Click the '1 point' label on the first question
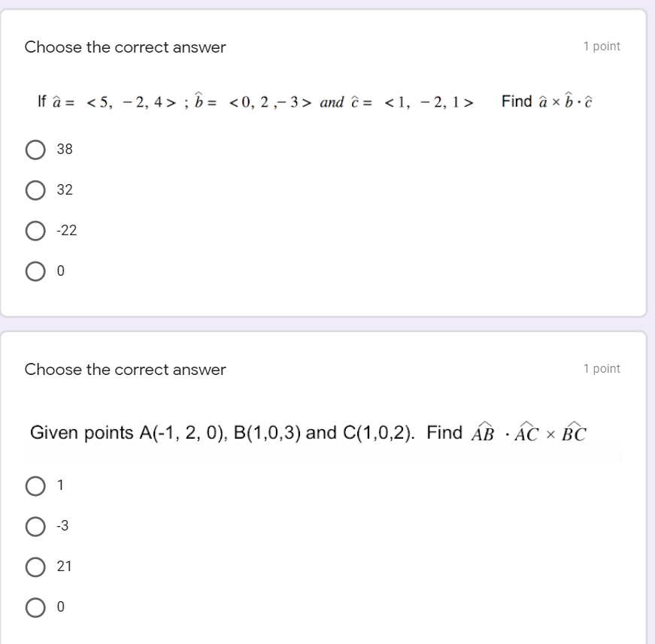655x644 pixels. point(602,46)
